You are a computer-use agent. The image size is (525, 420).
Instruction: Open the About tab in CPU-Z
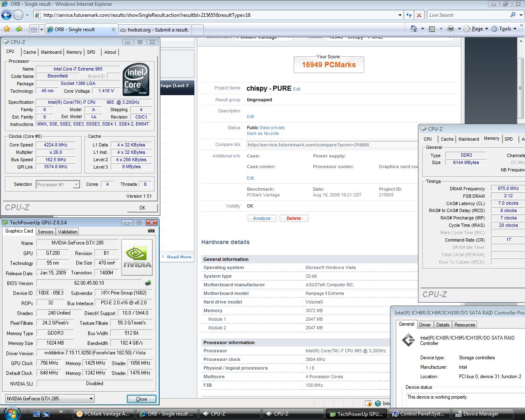[x=110, y=52]
